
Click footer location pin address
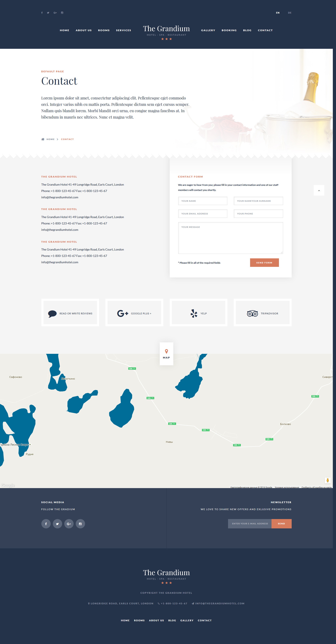121,603
